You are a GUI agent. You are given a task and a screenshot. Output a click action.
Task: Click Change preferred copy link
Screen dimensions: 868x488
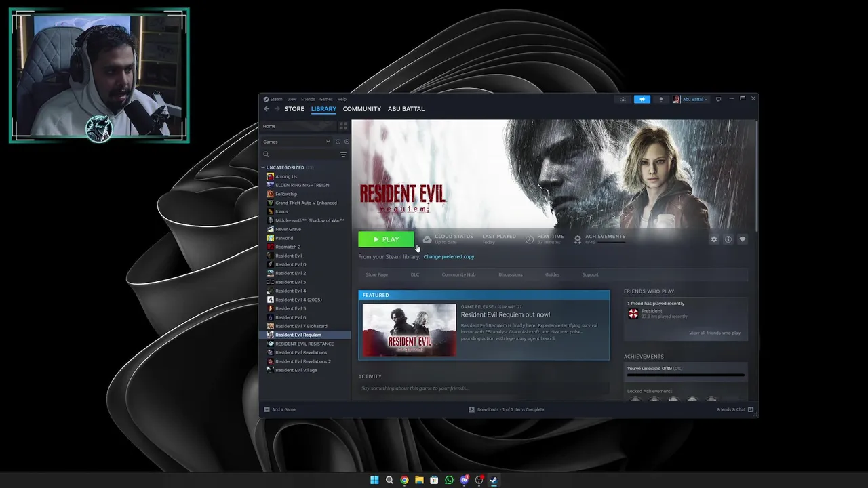click(x=449, y=257)
